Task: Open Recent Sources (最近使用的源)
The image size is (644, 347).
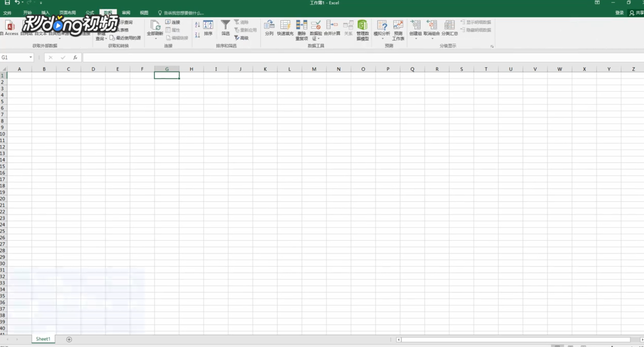Action: click(x=125, y=38)
